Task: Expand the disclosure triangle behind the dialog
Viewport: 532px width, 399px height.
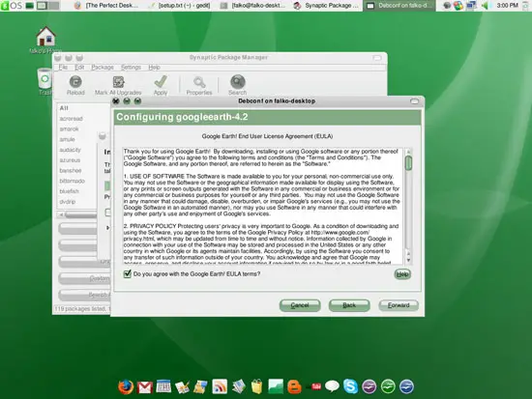Action: pos(107,227)
